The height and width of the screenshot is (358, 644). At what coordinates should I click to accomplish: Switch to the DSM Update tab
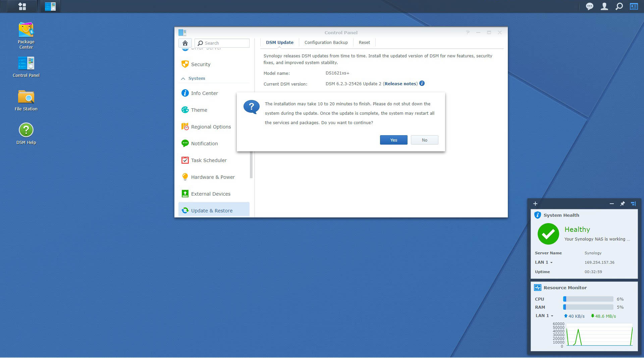(280, 43)
